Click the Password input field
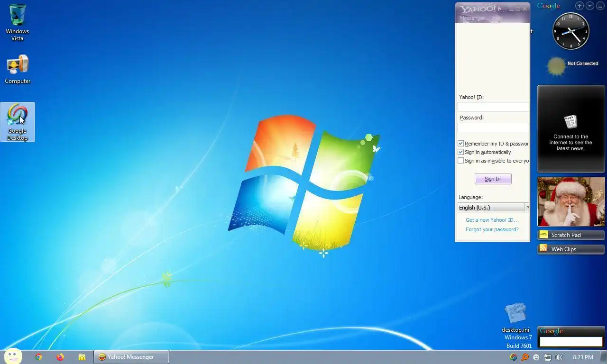The height and width of the screenshot is (364, 607). coord(493,127)
